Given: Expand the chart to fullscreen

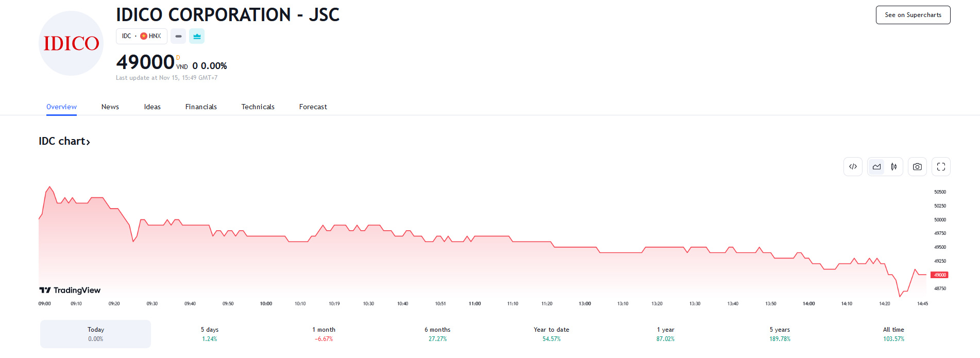Looking at the screenshot, I should coord(941,167).
